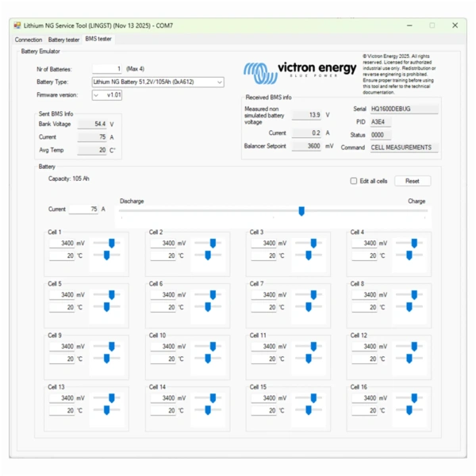Viewport: 476px width, 476px height.
Task: Expand the Firmware version dropdown
Action: [96, 95]
